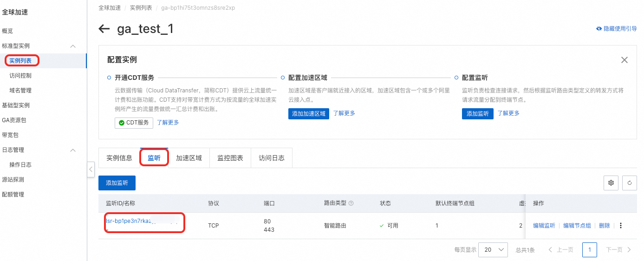
Task: Switch to the 监听 tab
Action: pos(154,158)
